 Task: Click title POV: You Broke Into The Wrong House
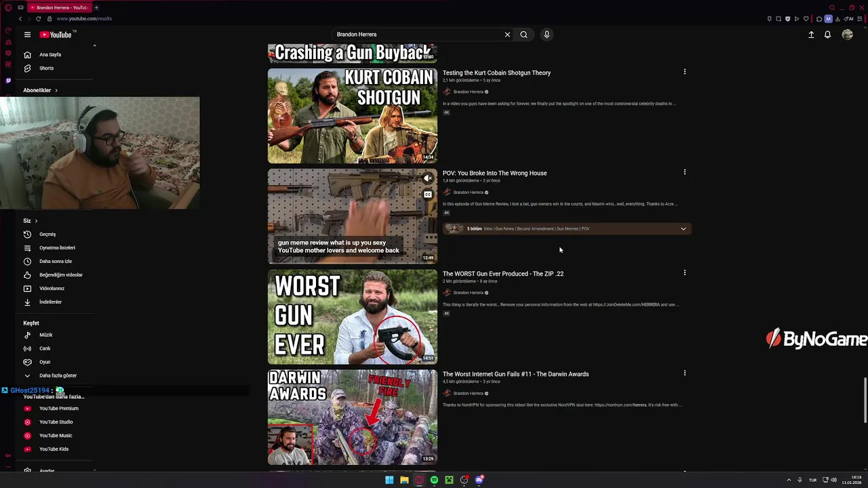click(x=494, y=173)
